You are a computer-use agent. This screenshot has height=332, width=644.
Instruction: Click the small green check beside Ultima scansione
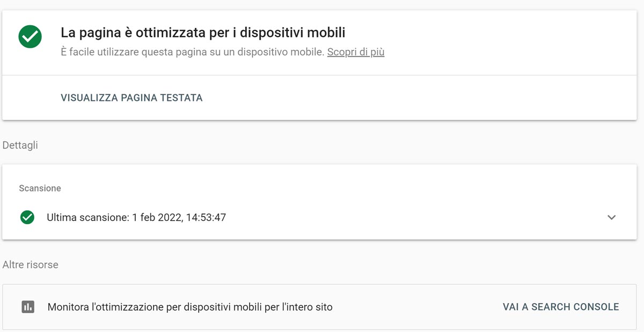(x=27, y=217)
